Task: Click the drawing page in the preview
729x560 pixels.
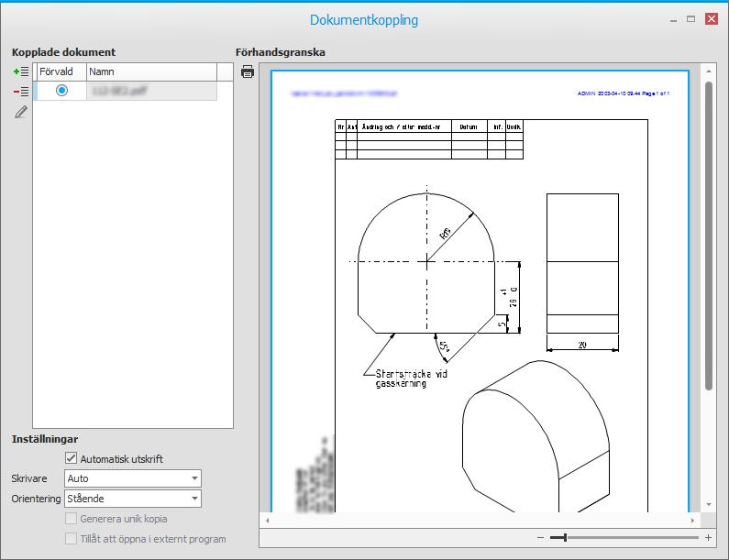Action: click(480, 291)
